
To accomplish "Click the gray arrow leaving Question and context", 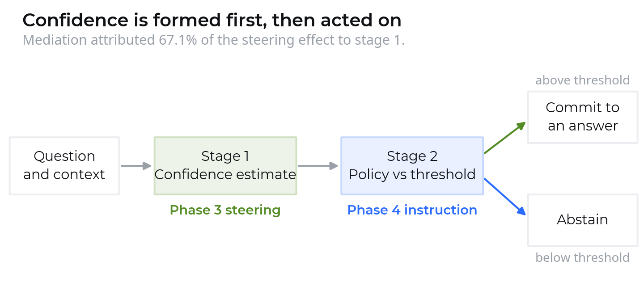I will [136, 166].
